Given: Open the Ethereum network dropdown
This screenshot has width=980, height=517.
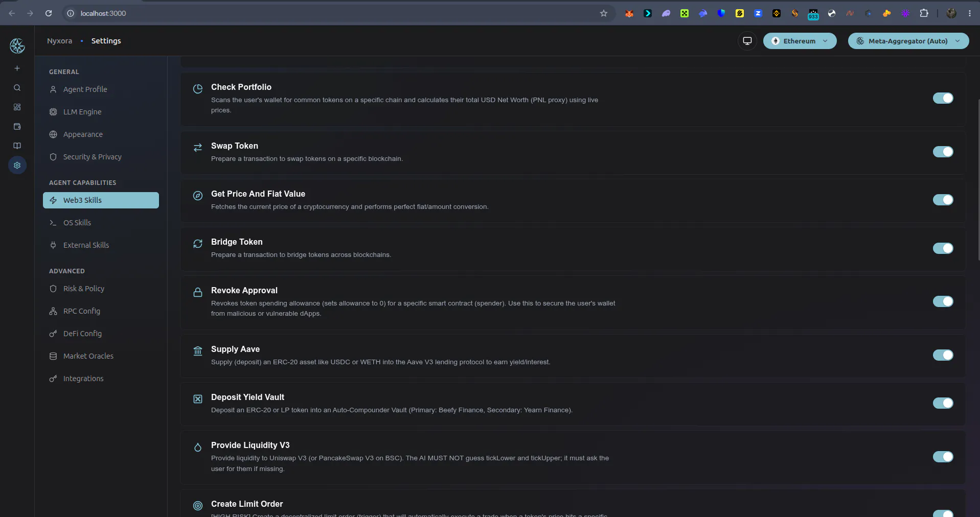Looking at the screenshot, I should [x=800, y=41].
